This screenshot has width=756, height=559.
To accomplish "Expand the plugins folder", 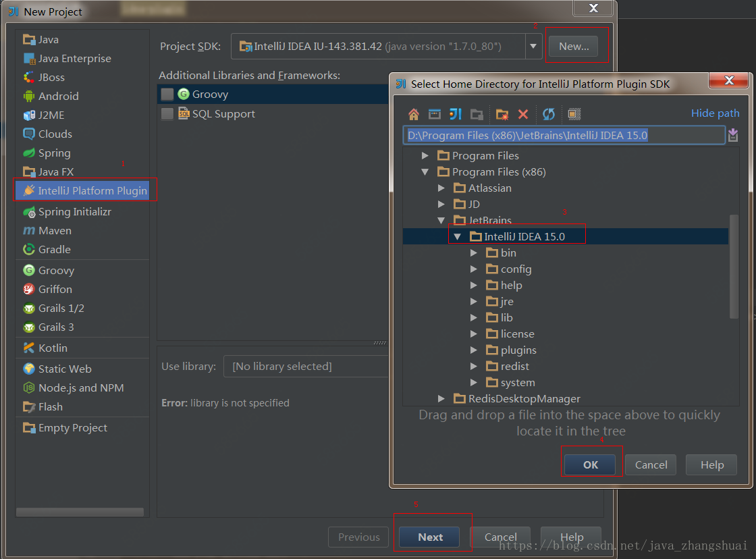I will [x=474, y=350].
